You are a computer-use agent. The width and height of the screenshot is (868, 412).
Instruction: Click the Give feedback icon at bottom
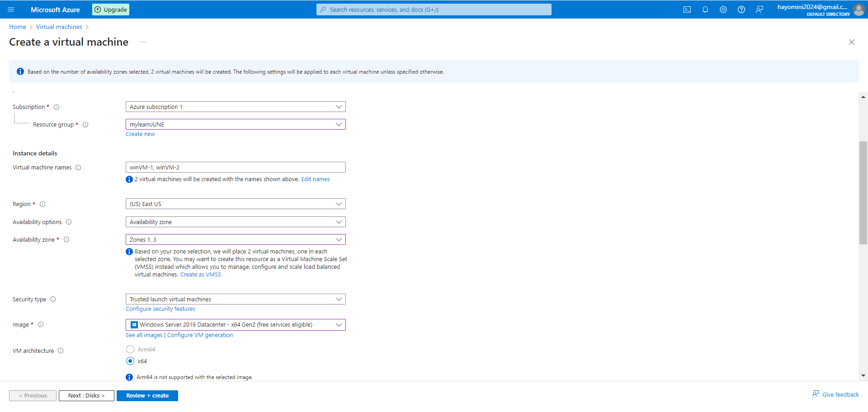[816, 394]
